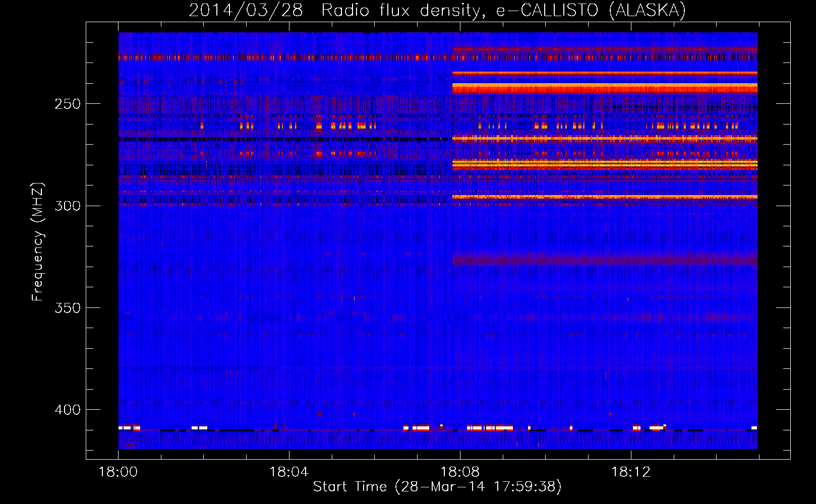816x504 pixels.
Task: Click the 18:08 time tick label
Action: coord(460,472)
